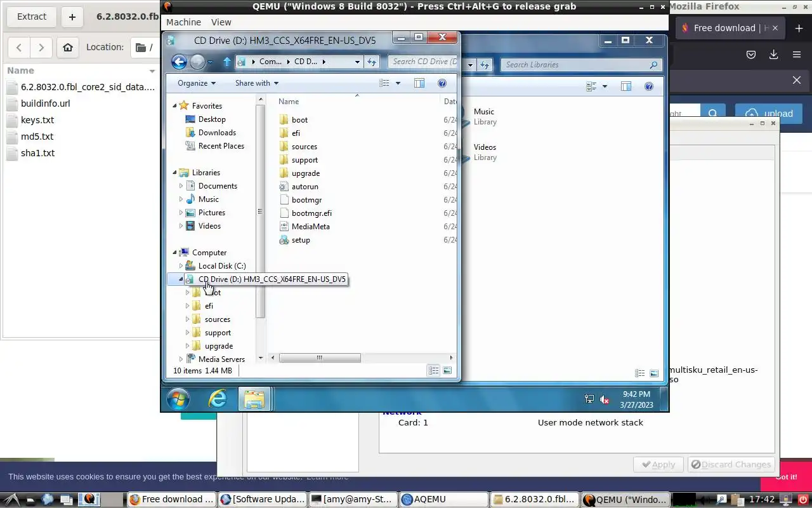Click horizontal scrollbar in file list
Image resolution: width=812 pixels, height=508 pixels.
(320, 358)
